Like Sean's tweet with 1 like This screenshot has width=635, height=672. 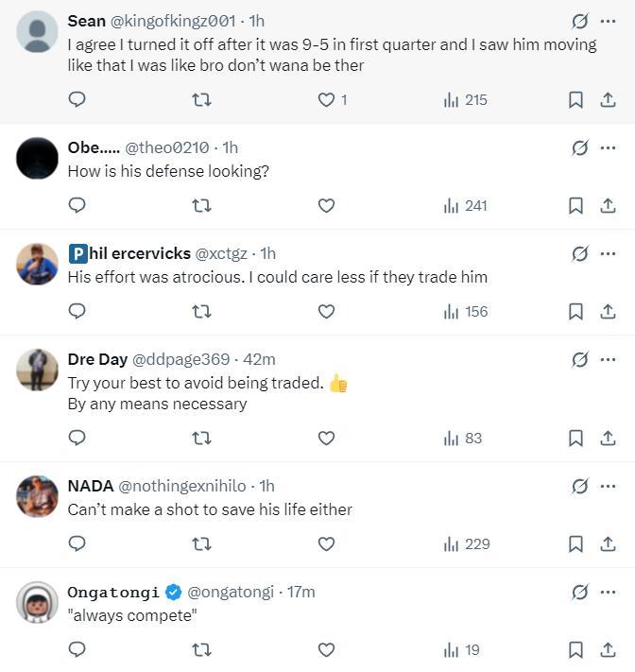click(x=326, y=99)
